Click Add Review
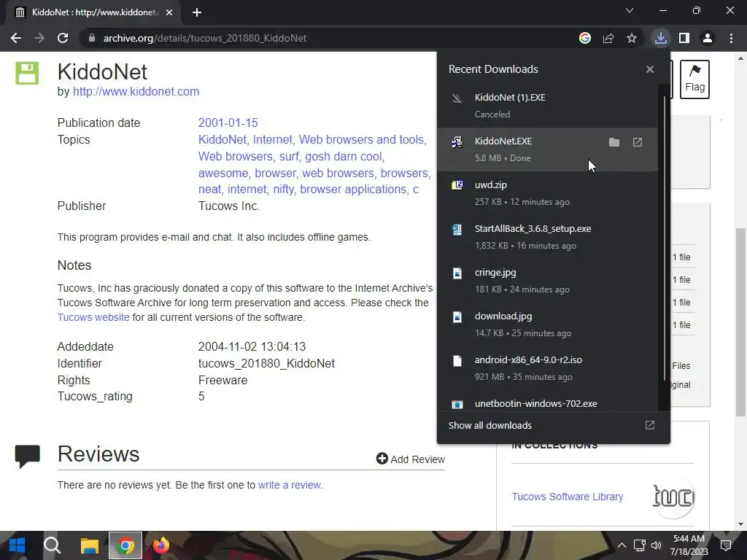Screen dimensions: 747x560 pos(411,459)
